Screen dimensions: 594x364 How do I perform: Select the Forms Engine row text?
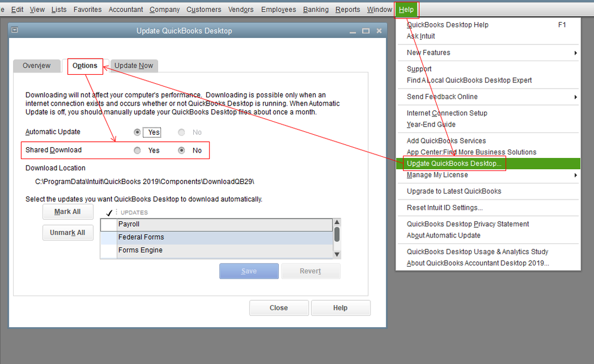click(140, 250)
